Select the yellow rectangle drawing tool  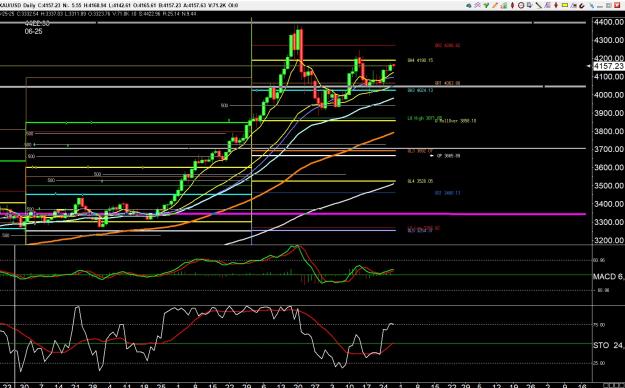565,5
